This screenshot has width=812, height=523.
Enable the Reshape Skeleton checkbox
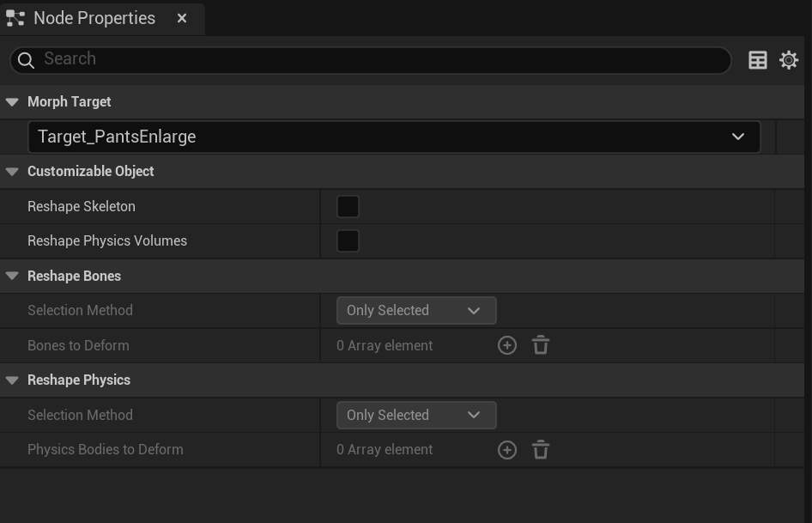pos(348,206)
